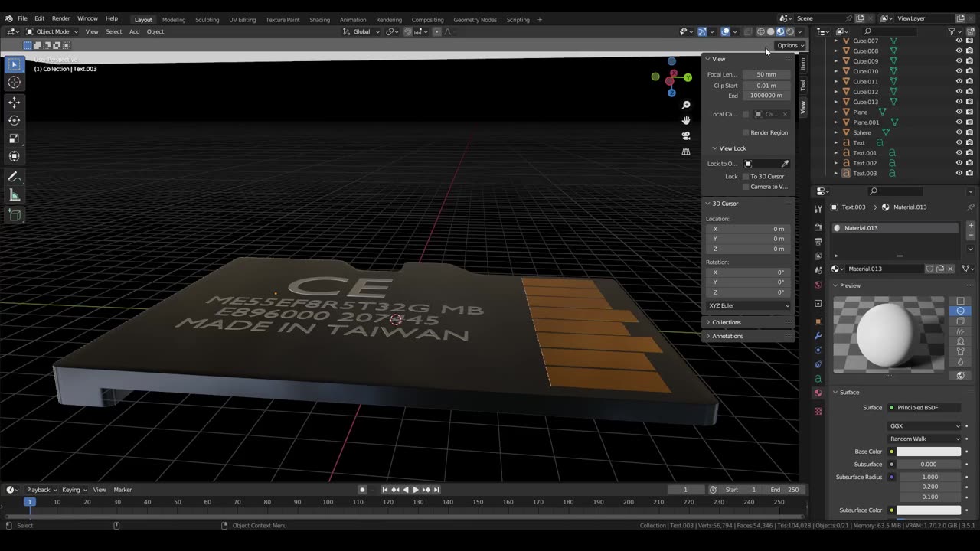Open World properties tab icon
The width and height of the screenshot is (980, 551).
coord(818,285)
